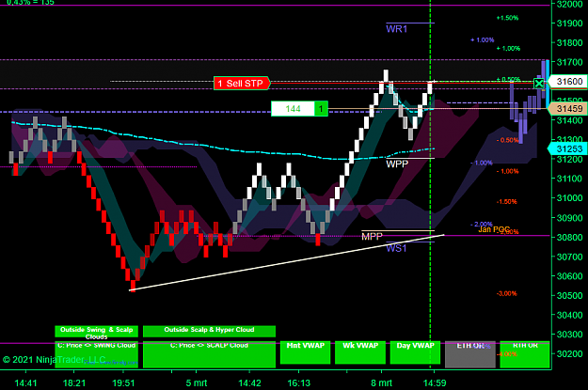Click the '18:21' time axis label

tap(74, 383)
